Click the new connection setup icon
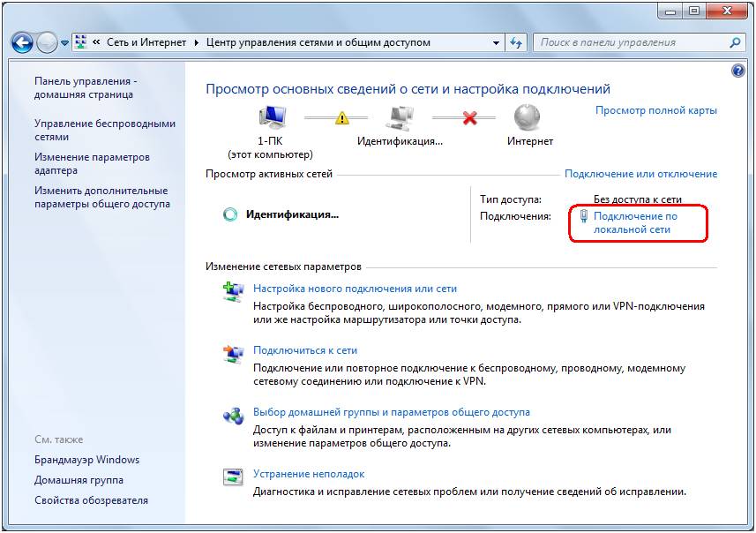 (x=234, y=292)
